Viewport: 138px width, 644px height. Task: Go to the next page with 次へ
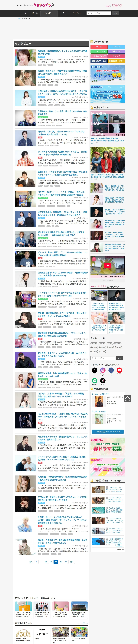click(71, 562)
